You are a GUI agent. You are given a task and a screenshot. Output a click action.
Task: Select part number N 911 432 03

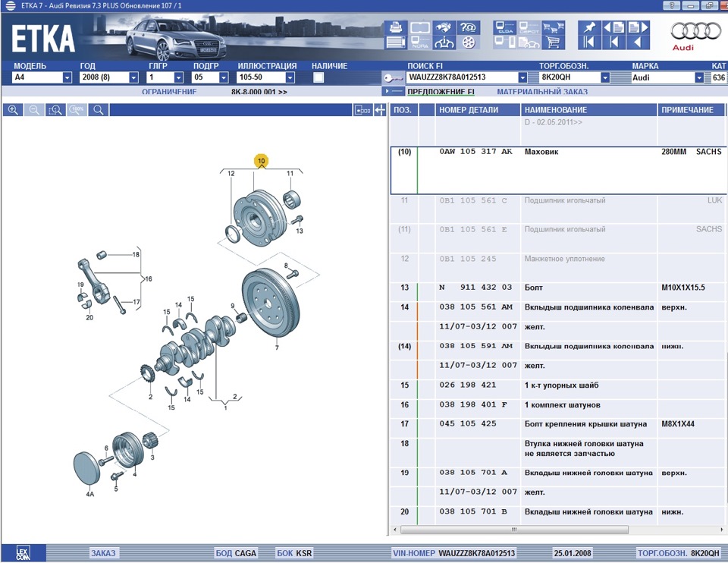tap(475, 288)
